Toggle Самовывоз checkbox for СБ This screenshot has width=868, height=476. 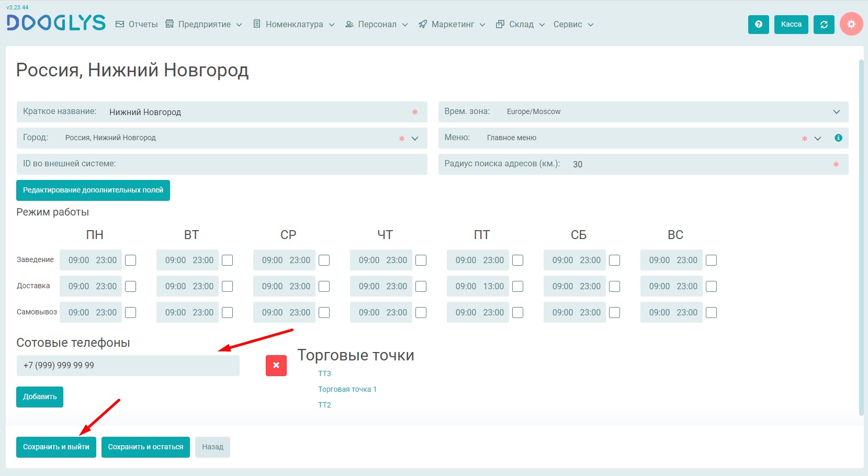(615, 312)
